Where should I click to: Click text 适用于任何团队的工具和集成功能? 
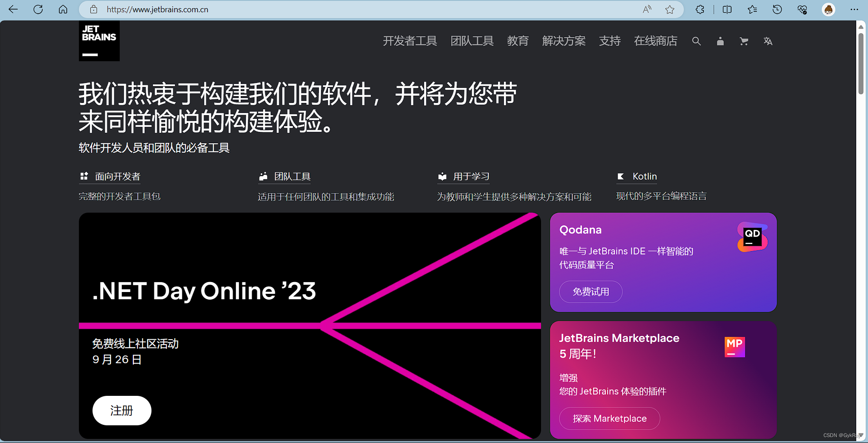tap(326, 197)
